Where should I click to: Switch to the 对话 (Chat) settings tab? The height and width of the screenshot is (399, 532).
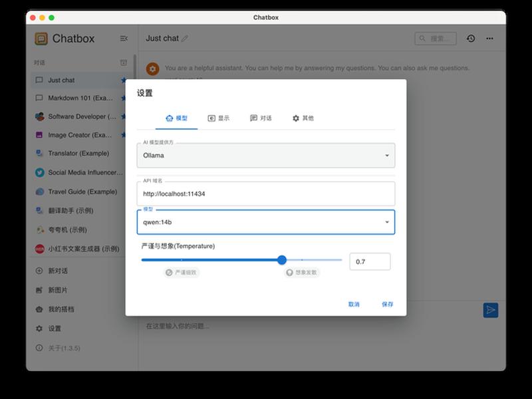[261, 118]
